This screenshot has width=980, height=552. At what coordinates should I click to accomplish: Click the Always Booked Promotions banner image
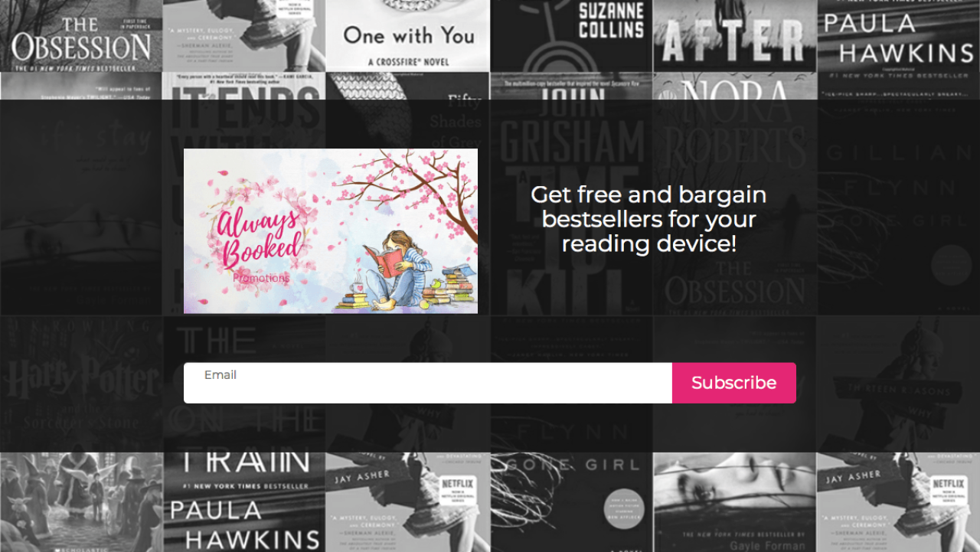click(x=331, y=231)
